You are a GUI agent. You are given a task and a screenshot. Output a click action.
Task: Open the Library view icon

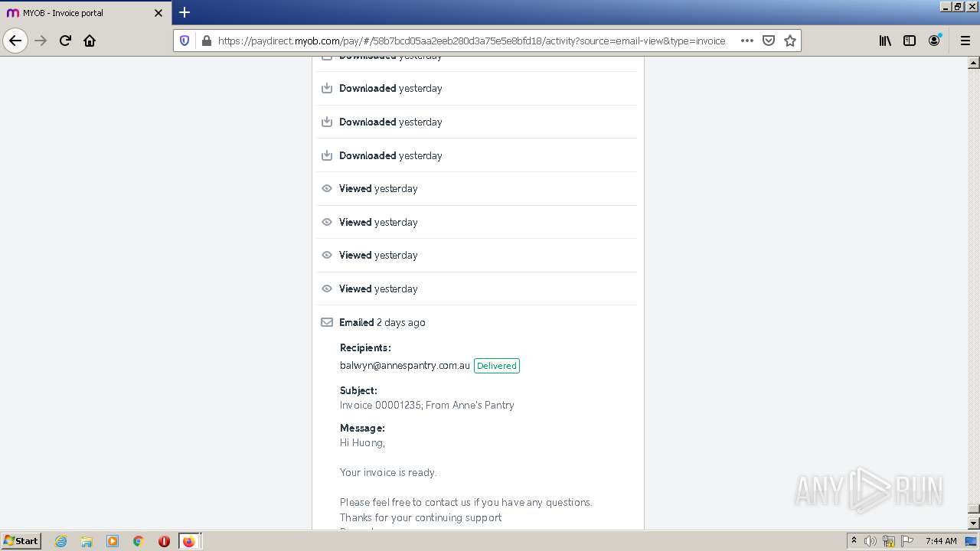[x=885, y=41]
